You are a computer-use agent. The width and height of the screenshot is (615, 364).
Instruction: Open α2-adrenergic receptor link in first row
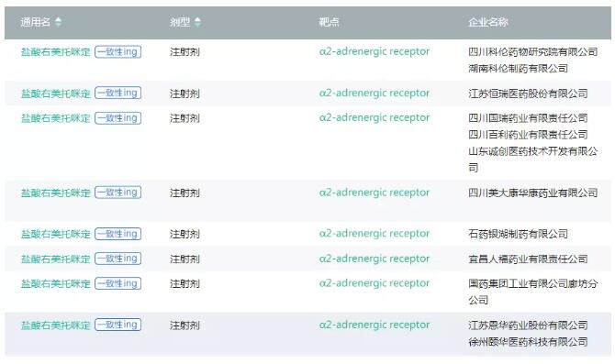375,51
